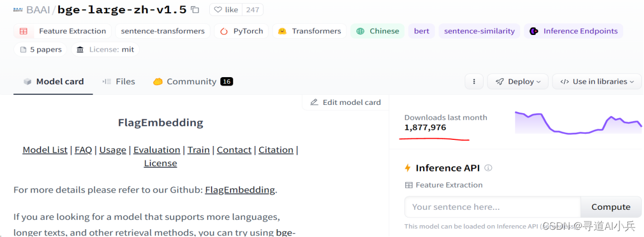Click the FlagEmbedding heading
644x237 pixels.
pos(160,123)
